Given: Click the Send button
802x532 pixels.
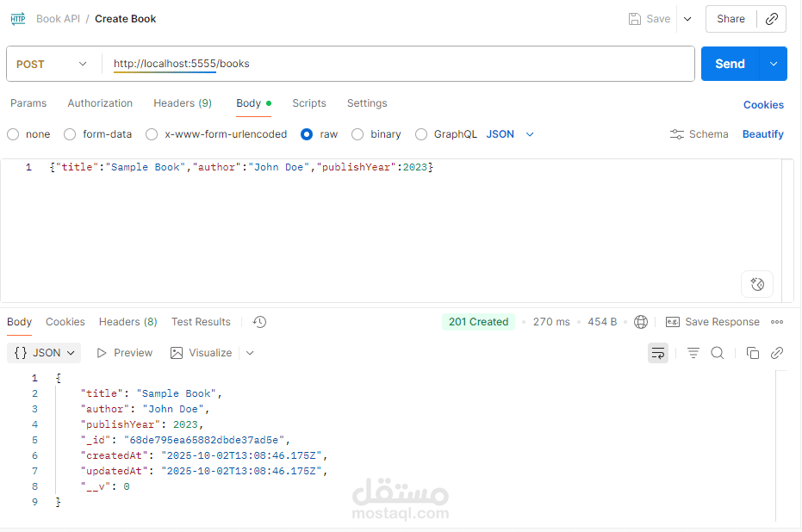Looking at the screenshot, I should pos(730,63).
